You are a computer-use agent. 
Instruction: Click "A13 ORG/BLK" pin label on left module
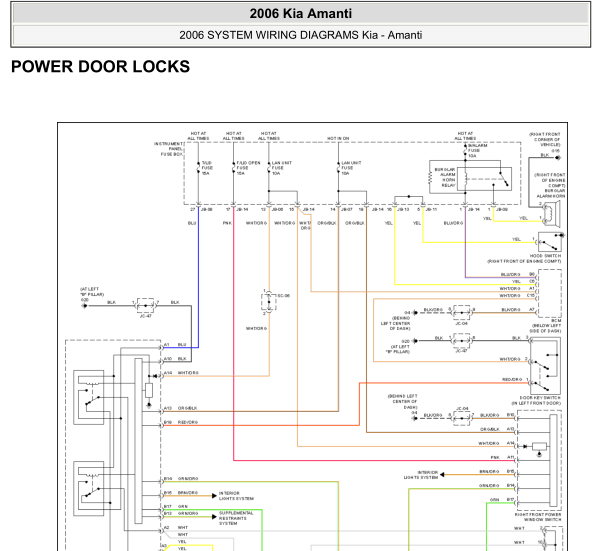click(x=180, y=408)
